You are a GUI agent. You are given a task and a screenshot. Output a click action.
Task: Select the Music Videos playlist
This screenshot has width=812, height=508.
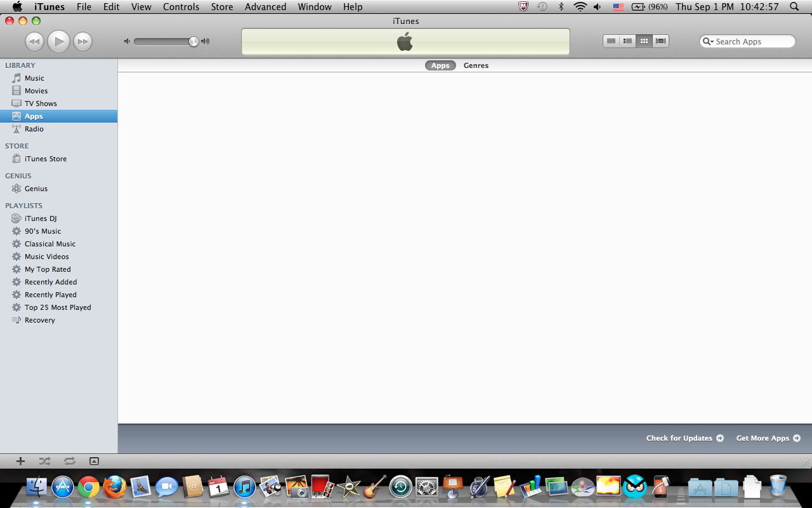[47, 257]
